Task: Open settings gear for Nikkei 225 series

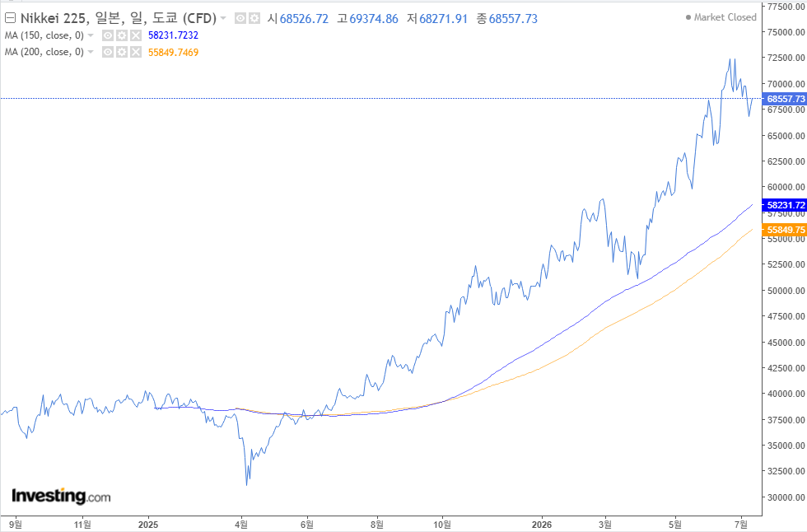Action: [254, 18]
